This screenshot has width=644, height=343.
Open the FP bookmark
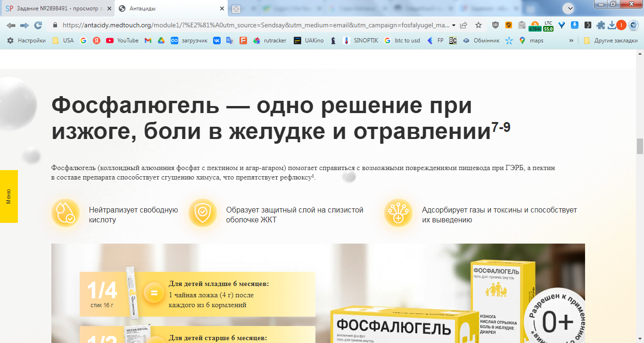pyautogui.click(x=435, y=41)
